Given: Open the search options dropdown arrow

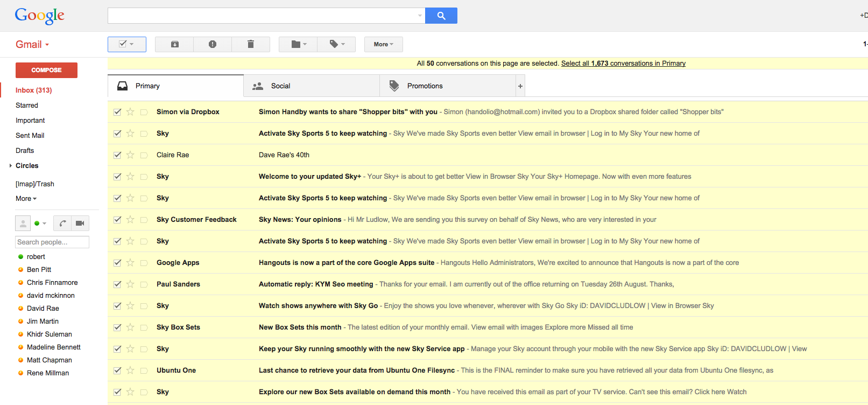Looking at the screenshot, I should [420, 16].
